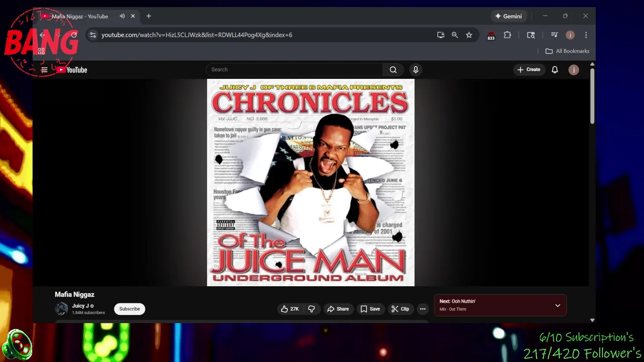Focus the YouTube search field
644x362 pixels.
(x=294, y=70)
